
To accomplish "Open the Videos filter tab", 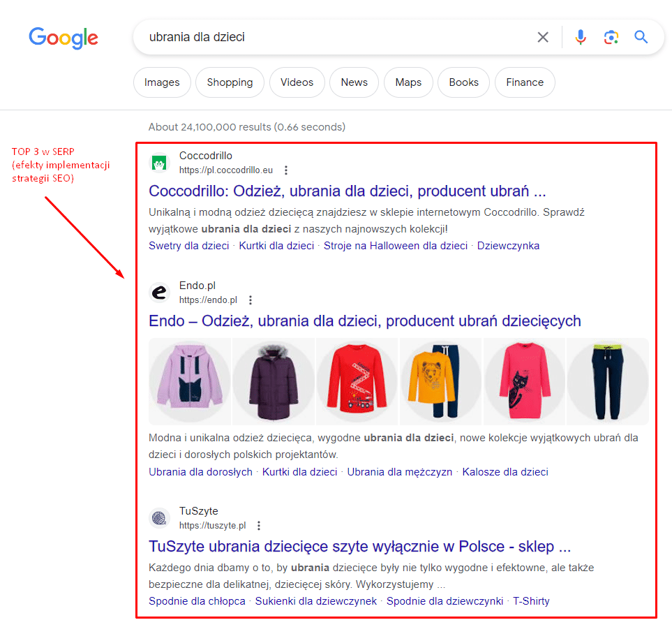I will tap(297, 82).
